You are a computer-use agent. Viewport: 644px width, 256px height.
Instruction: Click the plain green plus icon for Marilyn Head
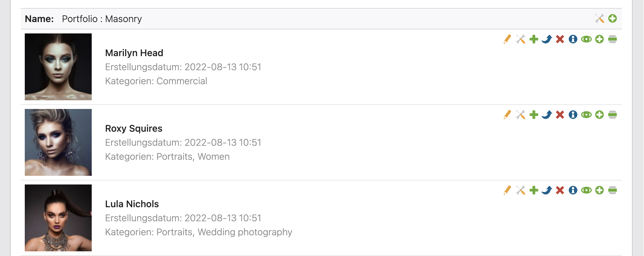tap(534, 39)
